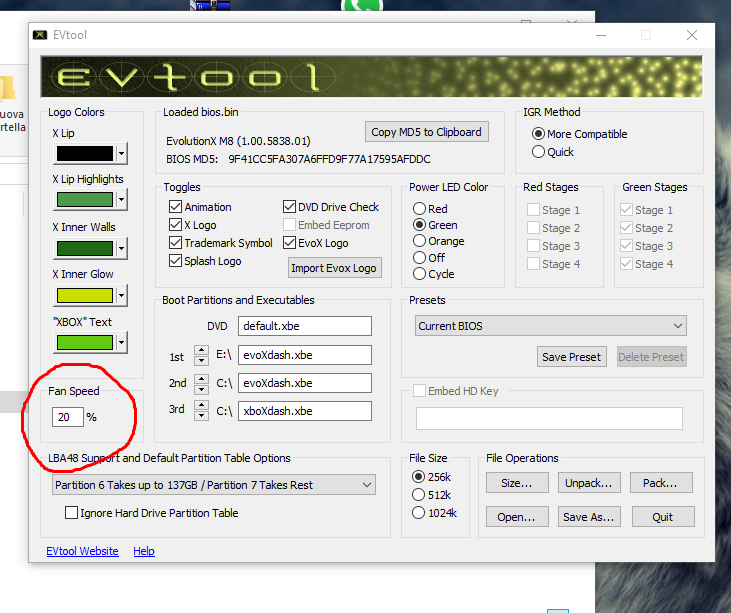Click the up arrow of 3rd partition stepper
The height and width of the screenshot is (613, 731).
click(x=201, y=405)
